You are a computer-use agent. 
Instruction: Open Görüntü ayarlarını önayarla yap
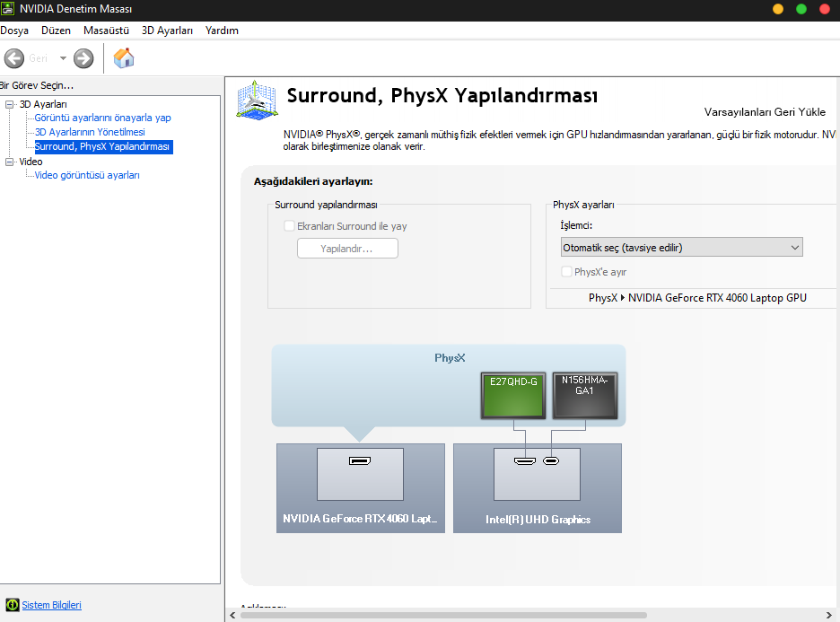click(103, 118)
